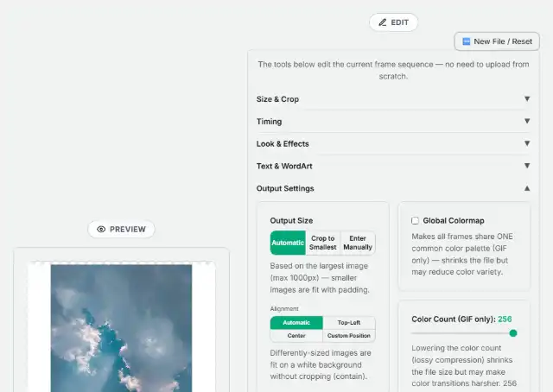The image size is (553, 392).
Task: Expand the Look & Effects section arrow
Action: point(527,143)
